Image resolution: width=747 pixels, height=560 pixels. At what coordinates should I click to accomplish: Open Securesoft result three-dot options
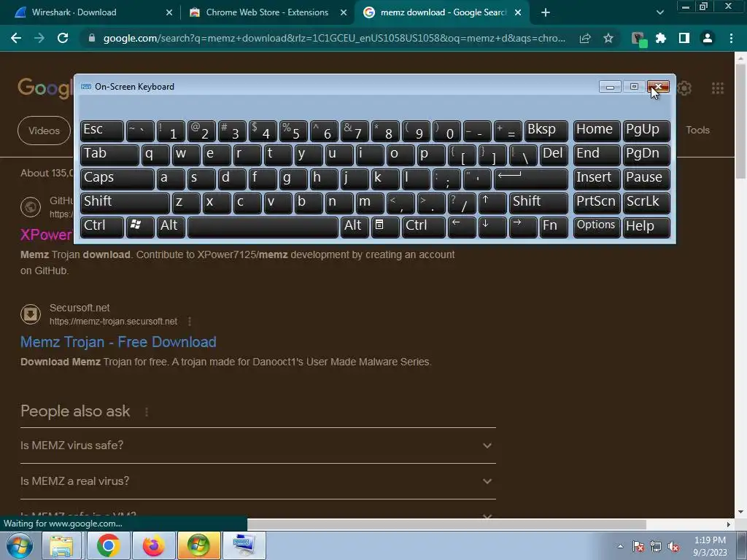(x=190, y=322)
